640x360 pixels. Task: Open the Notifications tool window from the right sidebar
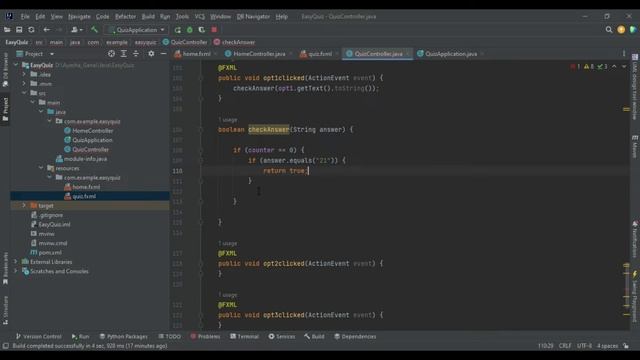pos(635,240)
